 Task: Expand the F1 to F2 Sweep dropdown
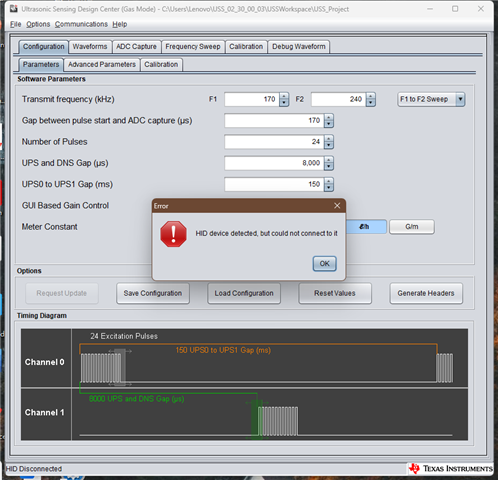point(460,99)
